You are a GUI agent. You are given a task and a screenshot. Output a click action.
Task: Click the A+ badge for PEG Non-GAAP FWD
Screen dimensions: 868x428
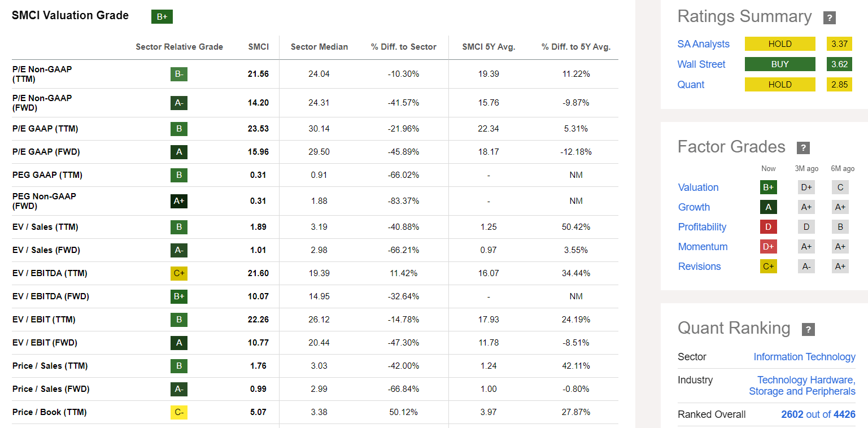(179, 200)
